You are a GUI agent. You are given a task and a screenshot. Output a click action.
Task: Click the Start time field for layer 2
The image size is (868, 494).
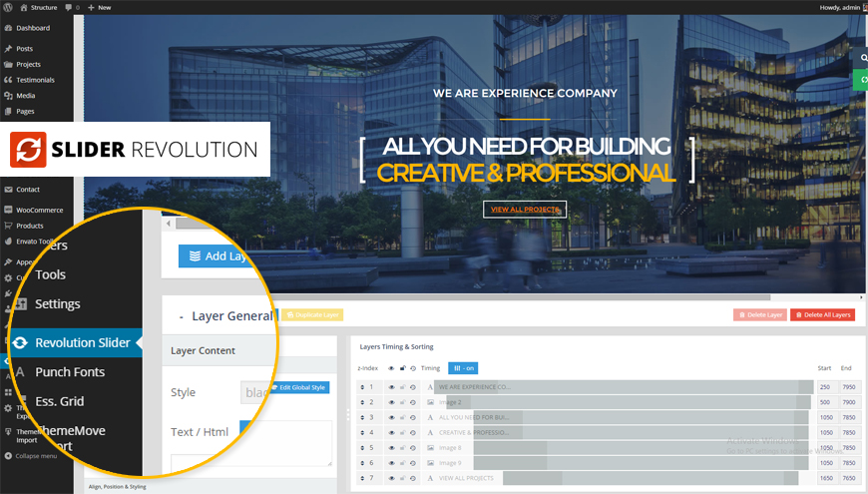coord(825,402)
